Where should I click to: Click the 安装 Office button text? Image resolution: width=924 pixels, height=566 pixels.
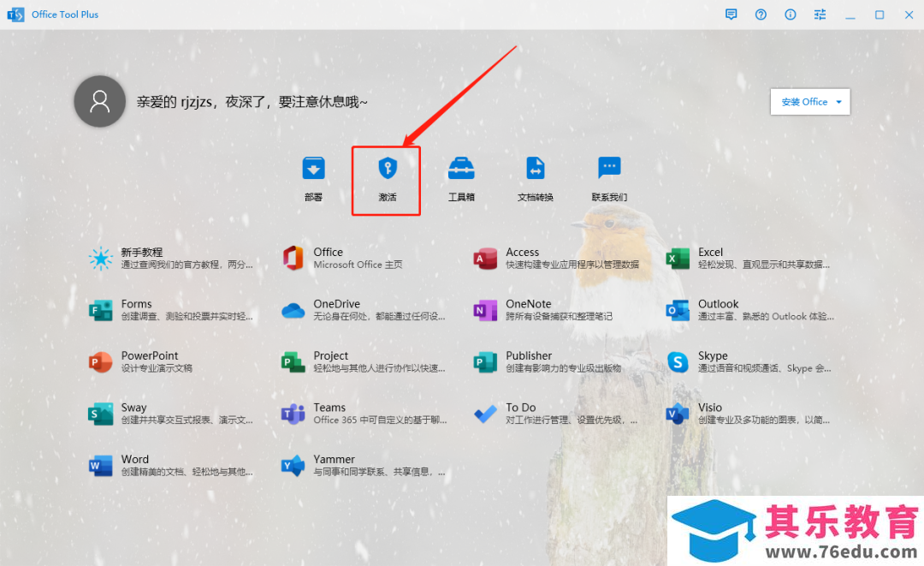804,102
